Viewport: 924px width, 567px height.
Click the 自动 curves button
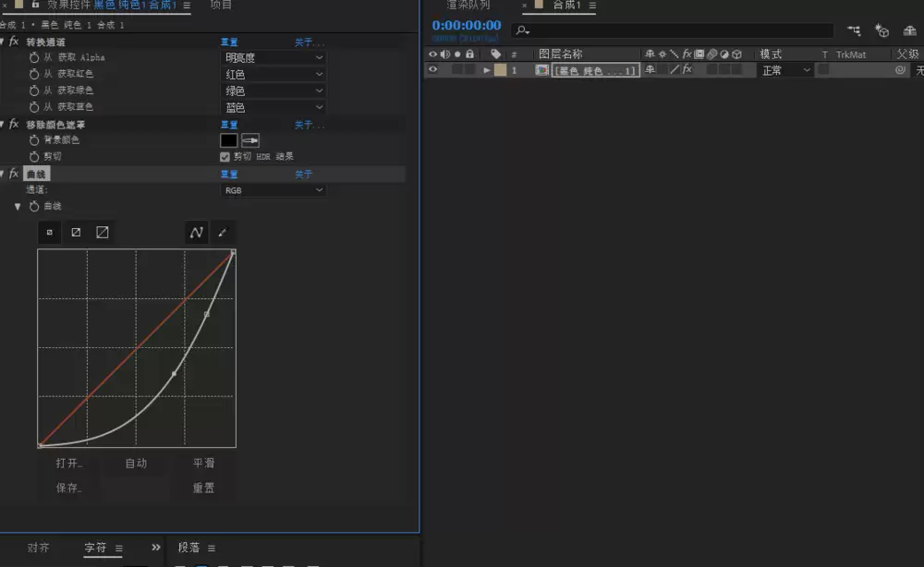click(136, 464)
